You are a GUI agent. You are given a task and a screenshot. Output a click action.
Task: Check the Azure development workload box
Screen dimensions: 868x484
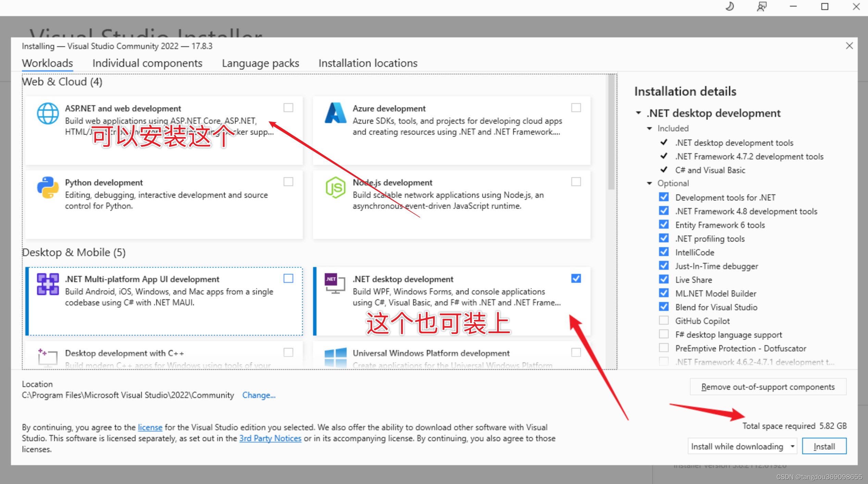(x=576, y=108)
